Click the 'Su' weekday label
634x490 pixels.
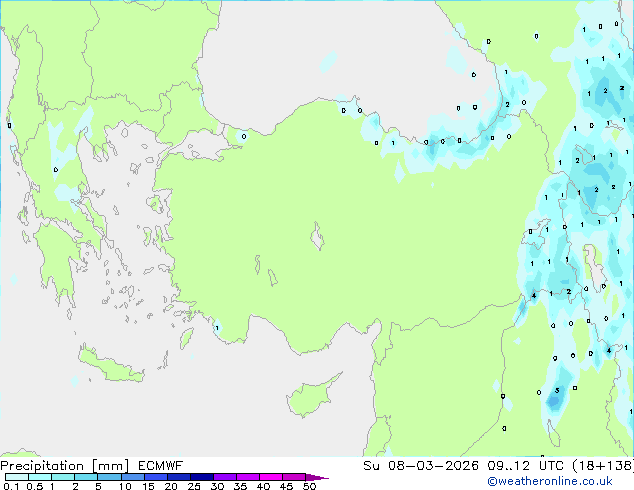tap(371, 466)
